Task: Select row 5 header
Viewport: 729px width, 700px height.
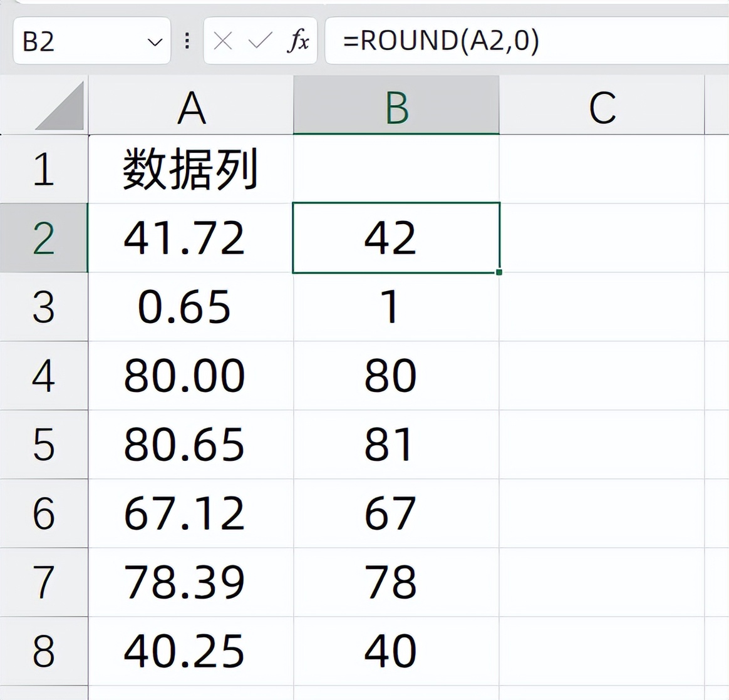Action: click(x=44, y=445)
